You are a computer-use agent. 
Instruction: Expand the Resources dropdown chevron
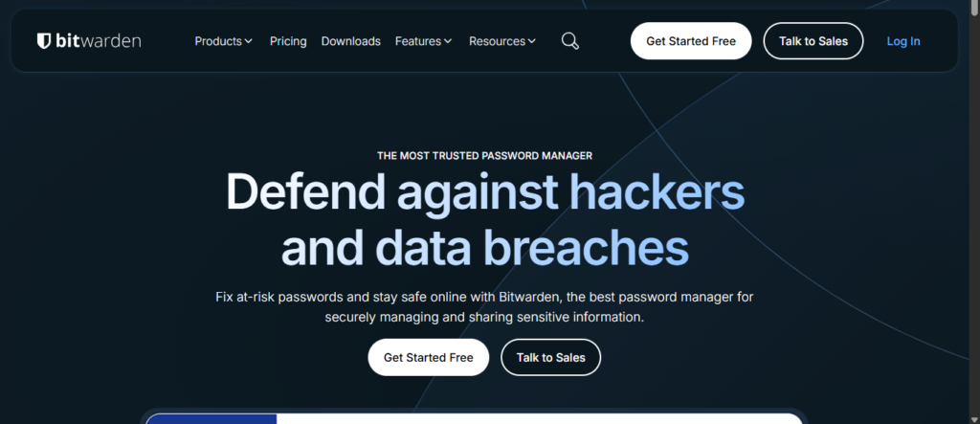[x=532, y=41]
